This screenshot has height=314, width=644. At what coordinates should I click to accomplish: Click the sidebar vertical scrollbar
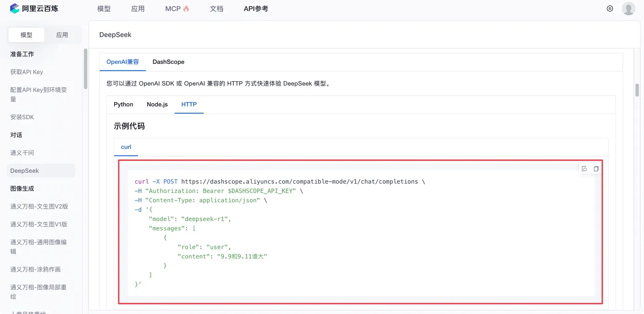coord(86,69)
